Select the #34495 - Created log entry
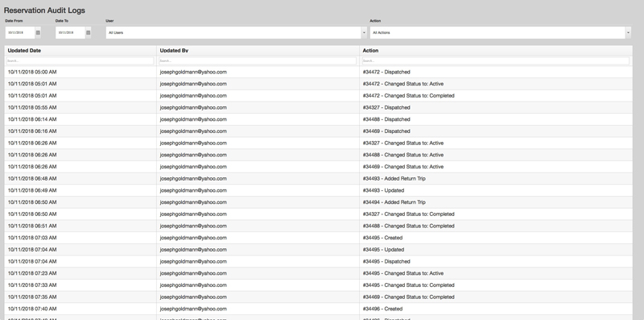 [x=318, y=238]
